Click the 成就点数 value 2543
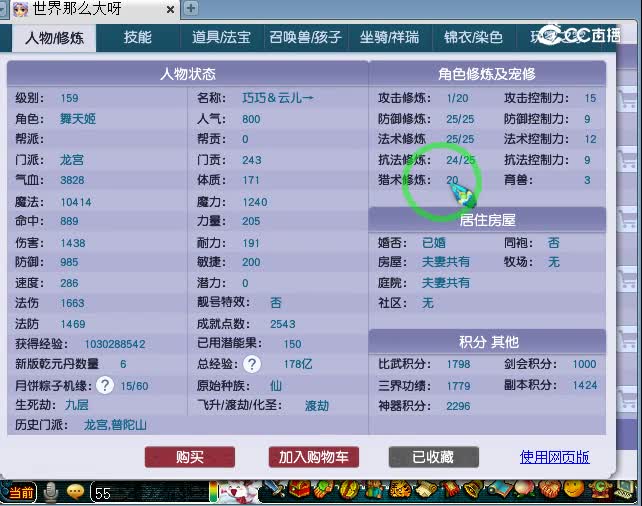This screenshot has width=642, height=506. pyautogui.click(x=283, y=324)
